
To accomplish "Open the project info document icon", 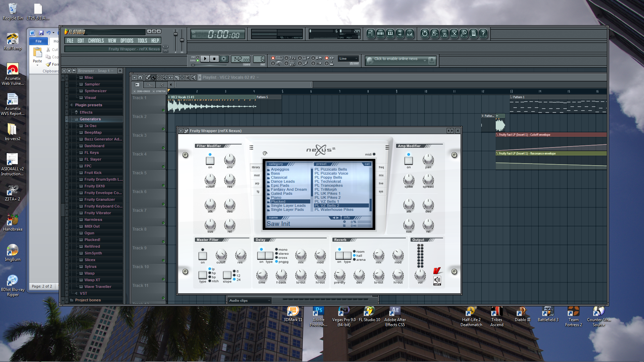I will click(473, 34).
